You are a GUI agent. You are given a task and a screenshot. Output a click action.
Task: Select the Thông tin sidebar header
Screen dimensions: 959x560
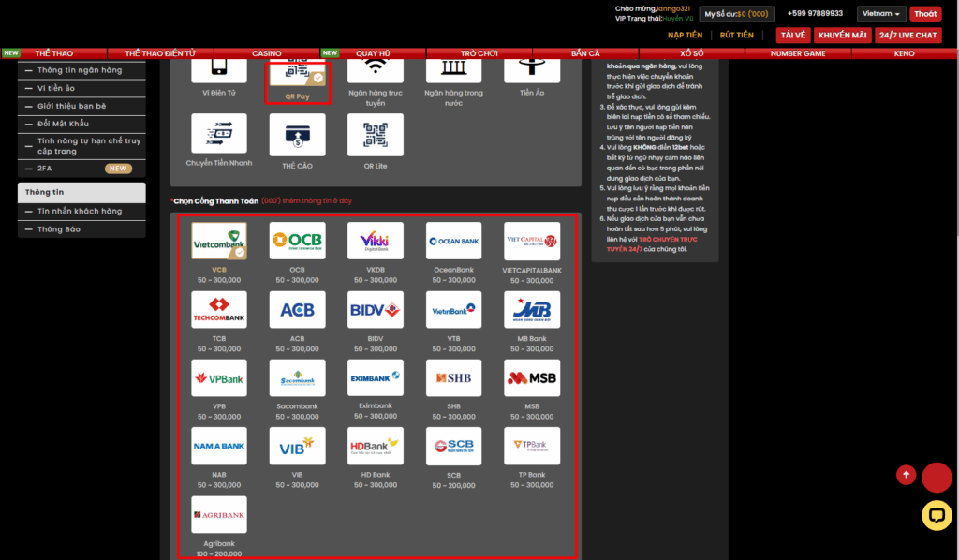click(x=81, y=192)
